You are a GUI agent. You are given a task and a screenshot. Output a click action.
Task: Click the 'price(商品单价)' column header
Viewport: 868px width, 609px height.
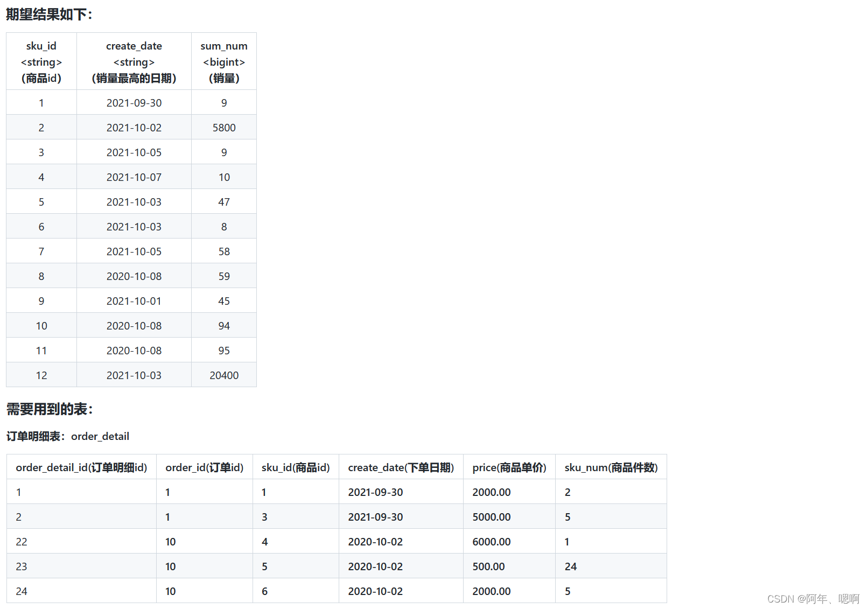tap(509, 467)
